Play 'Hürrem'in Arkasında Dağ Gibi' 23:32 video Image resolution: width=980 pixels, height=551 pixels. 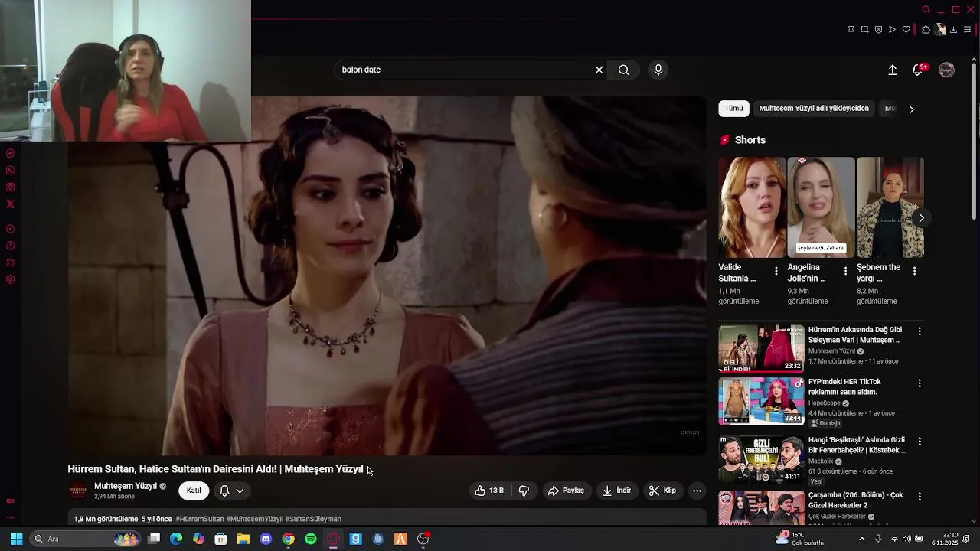click(761, 348)
